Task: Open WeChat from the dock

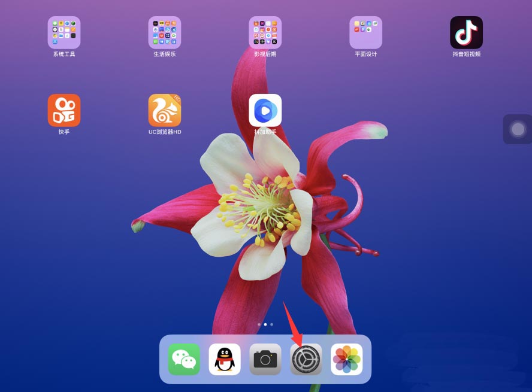Action: (184, 359)
